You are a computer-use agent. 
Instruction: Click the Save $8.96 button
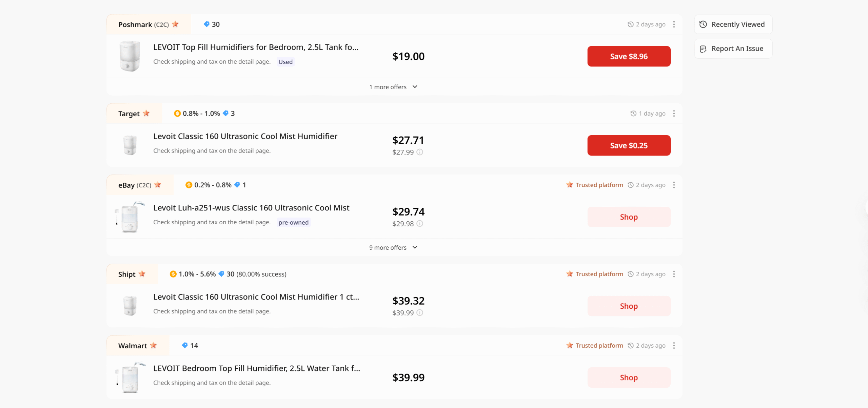click(x=629, y=56)
